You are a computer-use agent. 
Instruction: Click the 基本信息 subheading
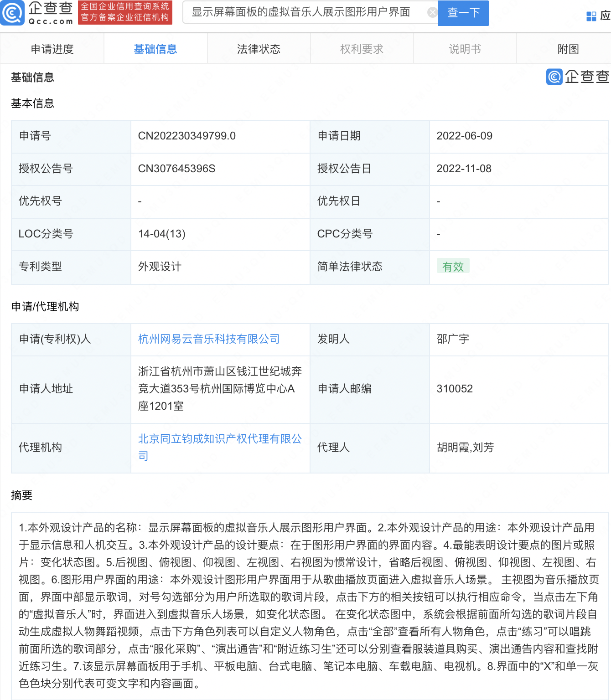[x=32, y=103]
